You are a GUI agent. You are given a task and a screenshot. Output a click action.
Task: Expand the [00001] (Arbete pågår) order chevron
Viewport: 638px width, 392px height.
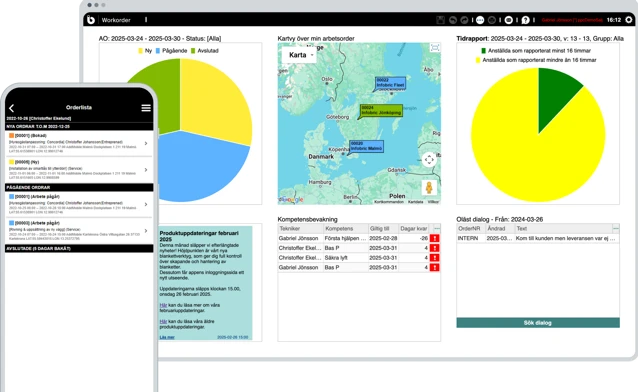pos(146,204)
